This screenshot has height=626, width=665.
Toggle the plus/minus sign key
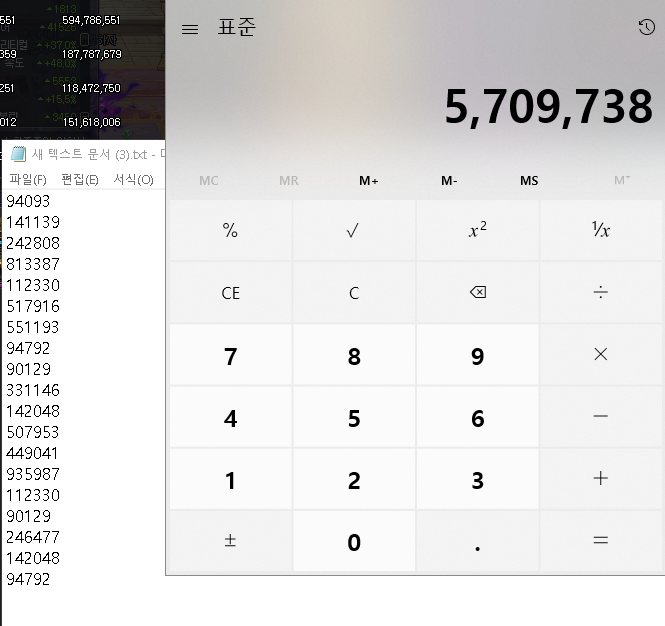click(230, 540)
